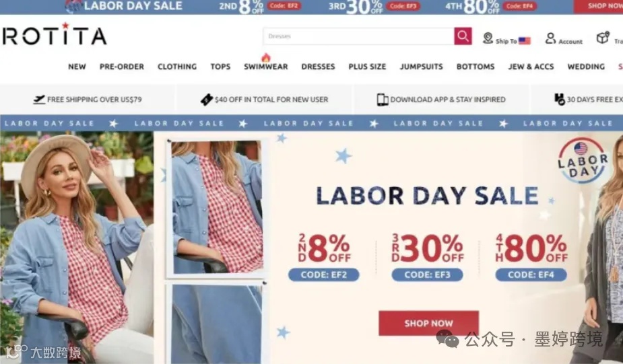623x364 pixels.
Task: Open the Account user icon
Action: [x=550, y=38]
